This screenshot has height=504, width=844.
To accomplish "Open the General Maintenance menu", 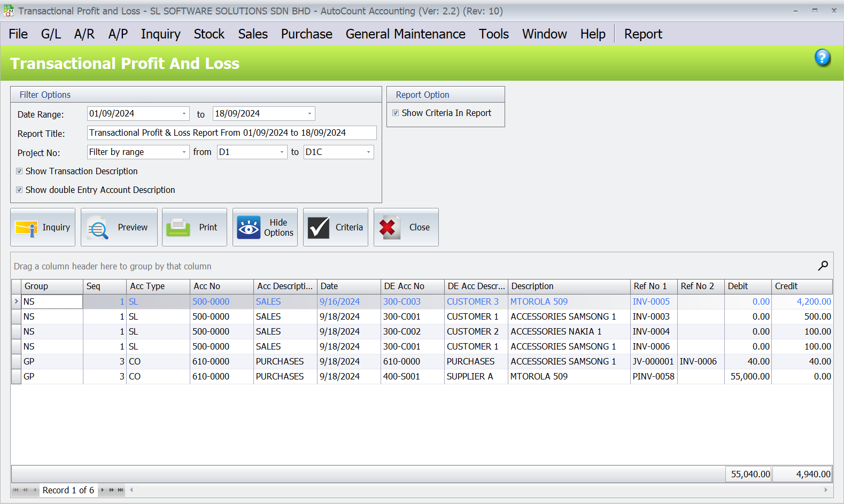I will [405, 34].
